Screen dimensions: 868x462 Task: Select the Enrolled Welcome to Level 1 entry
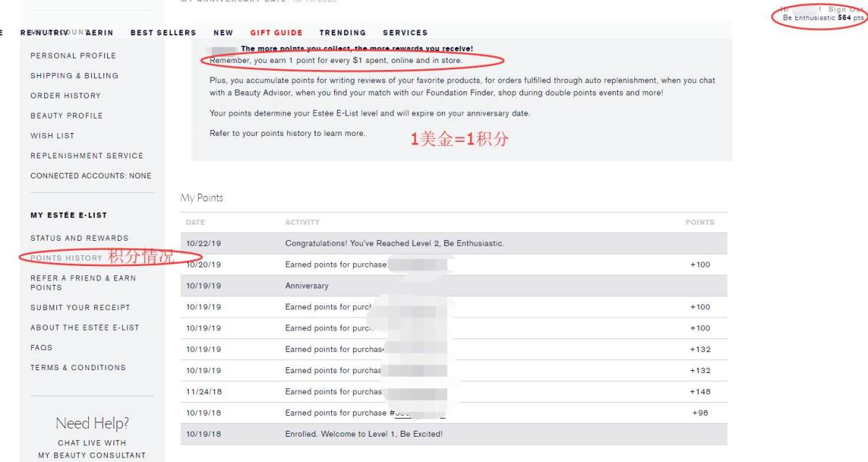point(364,435)
